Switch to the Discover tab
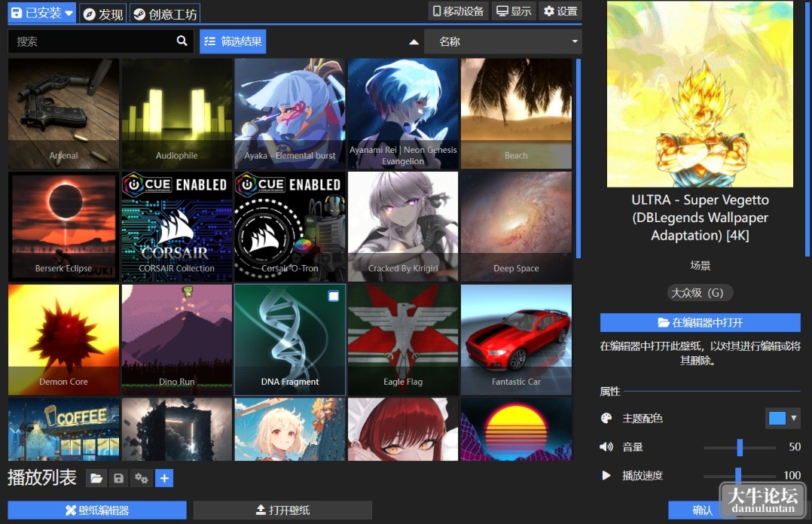The height and width of the screenshot is (524, 812). pyautogui.click(x=103, y=14)
